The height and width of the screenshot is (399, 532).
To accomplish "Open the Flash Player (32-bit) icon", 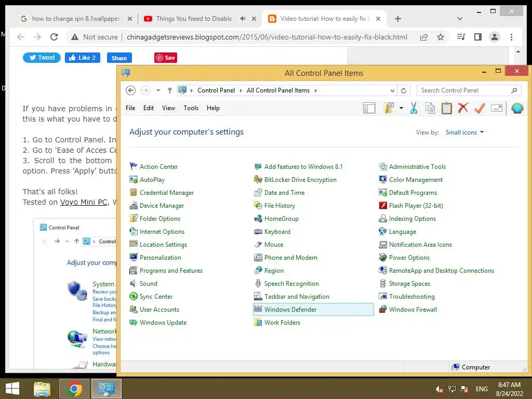I will click(383, 206).
